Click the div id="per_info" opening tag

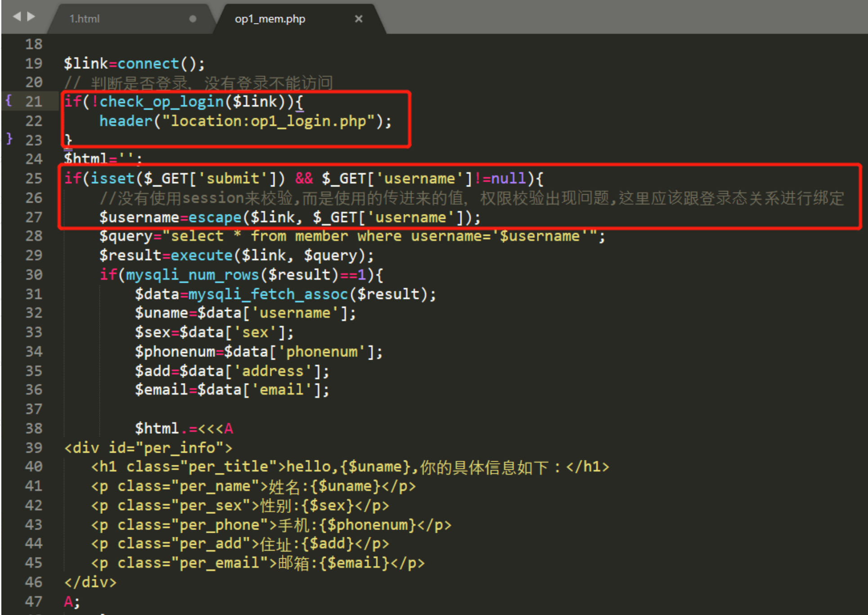[148, 448]
